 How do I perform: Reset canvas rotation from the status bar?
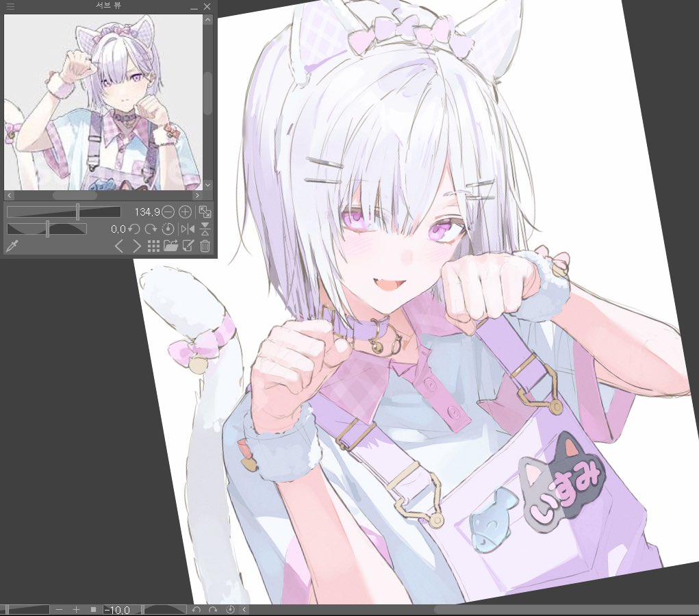click(x=230, y=610)
